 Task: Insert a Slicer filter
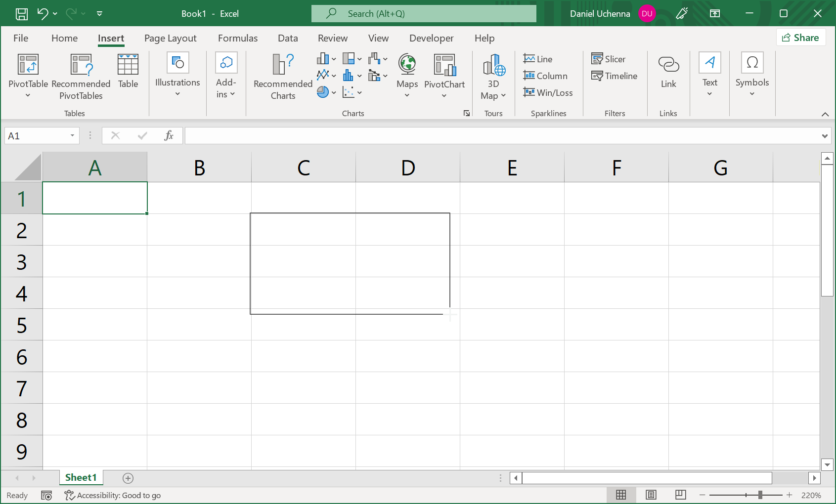tap(609, 59)
